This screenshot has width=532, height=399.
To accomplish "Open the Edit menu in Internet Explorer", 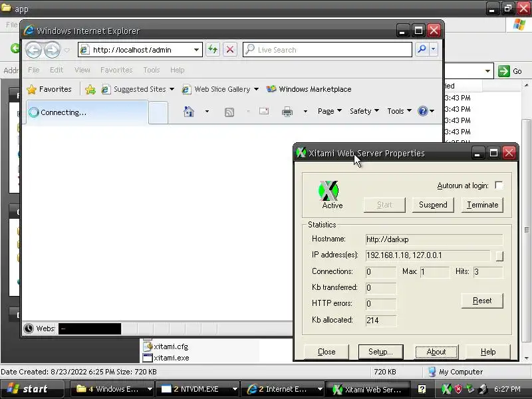I will click(x=57, y=70).
